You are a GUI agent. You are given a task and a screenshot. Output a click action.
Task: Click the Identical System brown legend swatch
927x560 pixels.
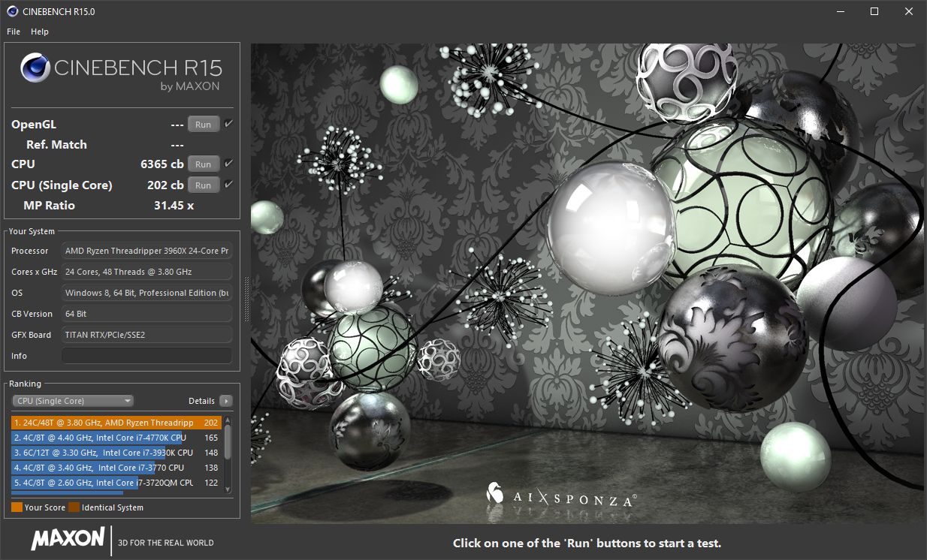pyautogui.click(x=73, y=507)
